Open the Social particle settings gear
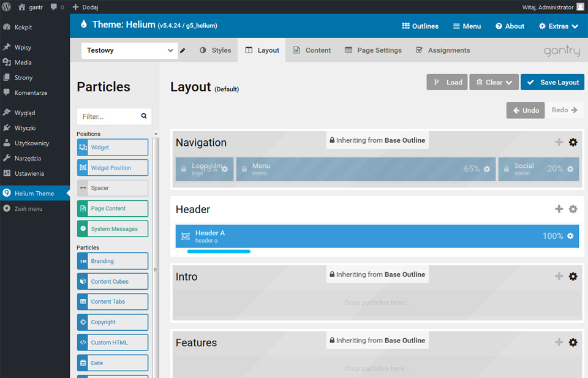 [x=570, y=169]
